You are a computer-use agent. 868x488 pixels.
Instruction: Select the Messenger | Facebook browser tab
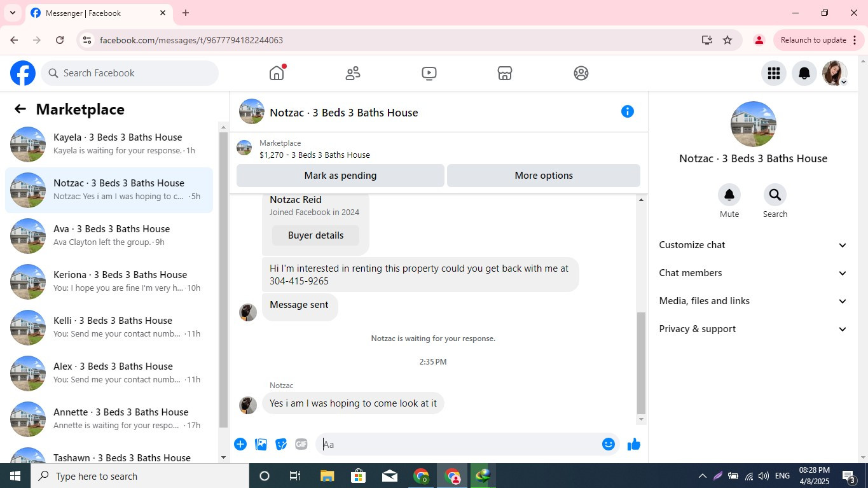[99, 13]
